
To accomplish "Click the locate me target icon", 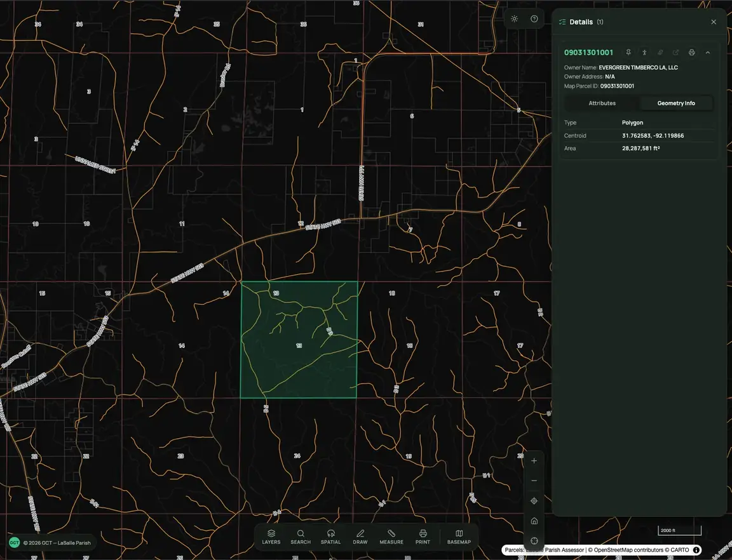I will tap(534, 501).
